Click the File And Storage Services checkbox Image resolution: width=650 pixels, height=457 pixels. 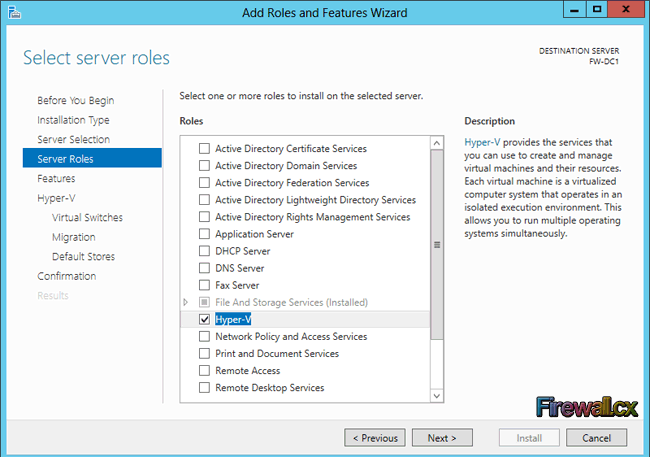pos(204,302)
